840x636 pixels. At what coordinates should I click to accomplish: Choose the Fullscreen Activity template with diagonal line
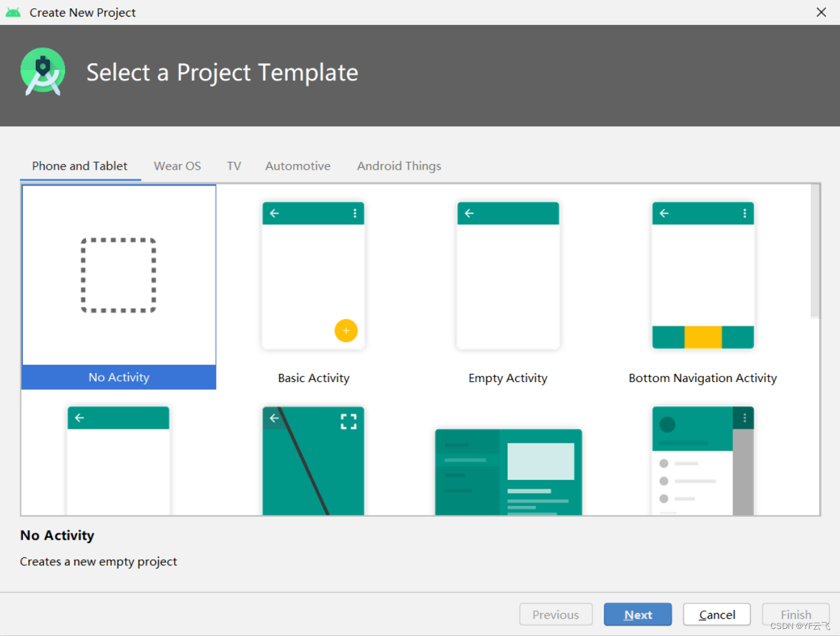pos(313,461)
